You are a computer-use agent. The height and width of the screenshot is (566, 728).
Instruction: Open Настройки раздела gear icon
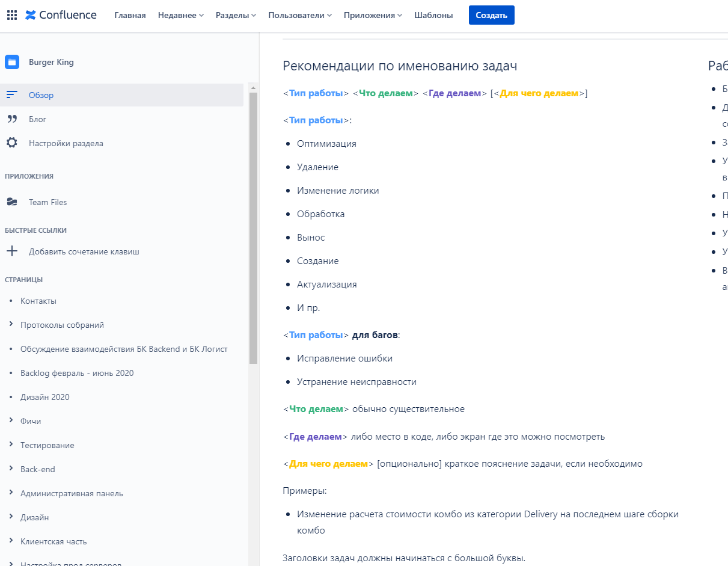pos(12,143)
